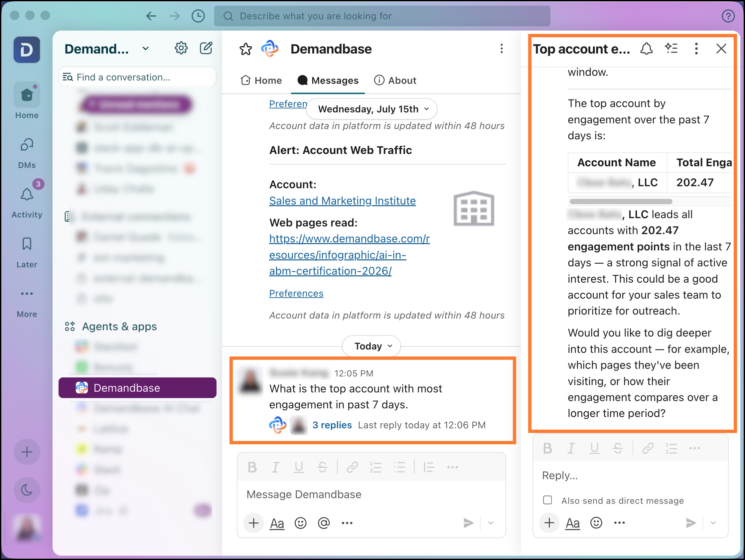Screen dimensions: 745x560
Task: Open Home in the left sidebar
Action: click(x=27, y=101)
